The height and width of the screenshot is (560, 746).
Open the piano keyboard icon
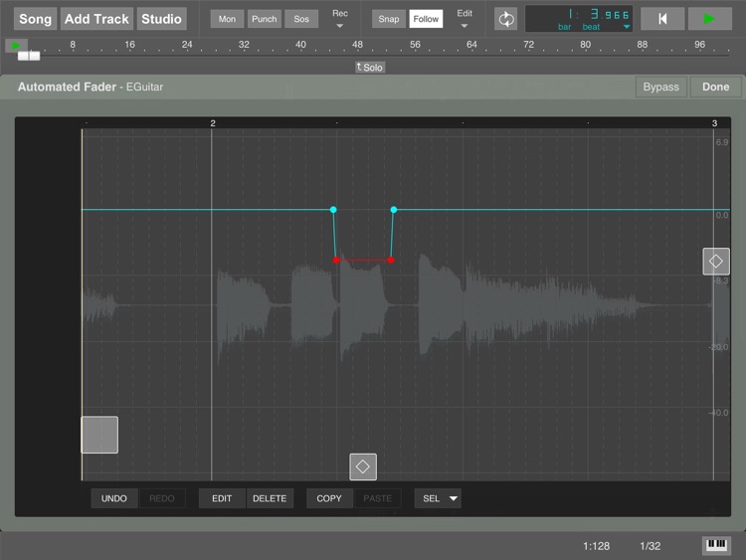[716, 545]
